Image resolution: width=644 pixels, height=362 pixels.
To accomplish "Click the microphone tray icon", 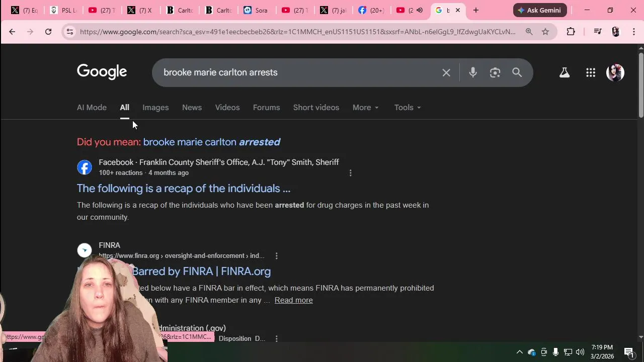I will pos(555,352).
